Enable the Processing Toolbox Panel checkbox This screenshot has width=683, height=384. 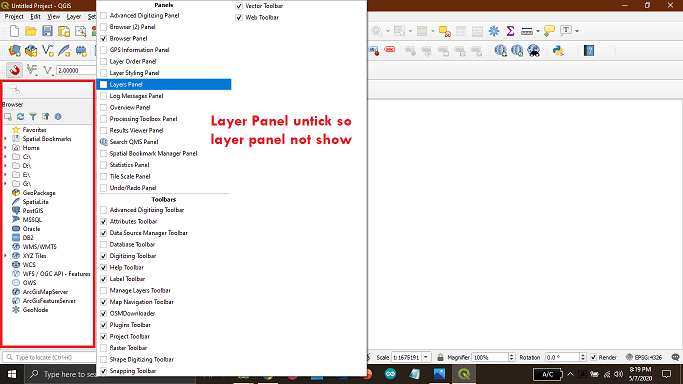[104, 119]
